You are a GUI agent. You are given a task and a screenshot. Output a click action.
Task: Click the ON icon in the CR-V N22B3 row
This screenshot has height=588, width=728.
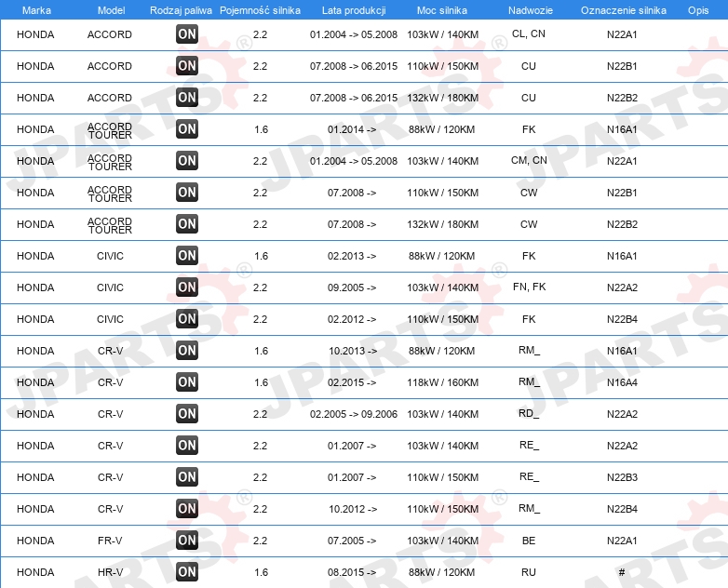tap(187, 476)
